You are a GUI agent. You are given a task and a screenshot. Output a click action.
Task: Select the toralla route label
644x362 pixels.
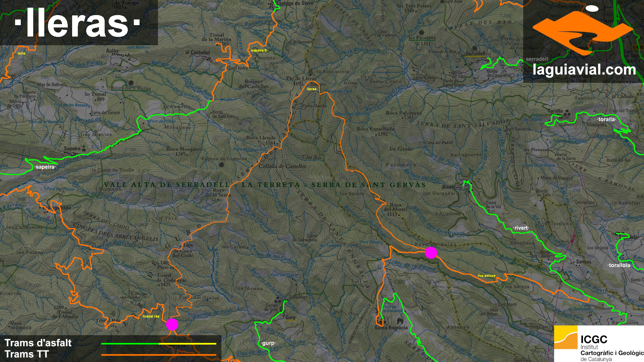coord(607,119)
